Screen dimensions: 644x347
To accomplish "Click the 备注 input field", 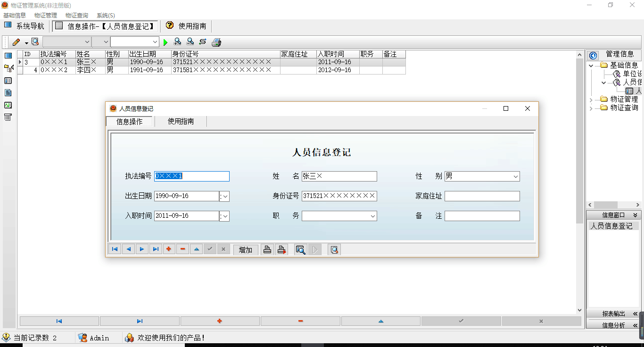I will [x=482, y=216].
